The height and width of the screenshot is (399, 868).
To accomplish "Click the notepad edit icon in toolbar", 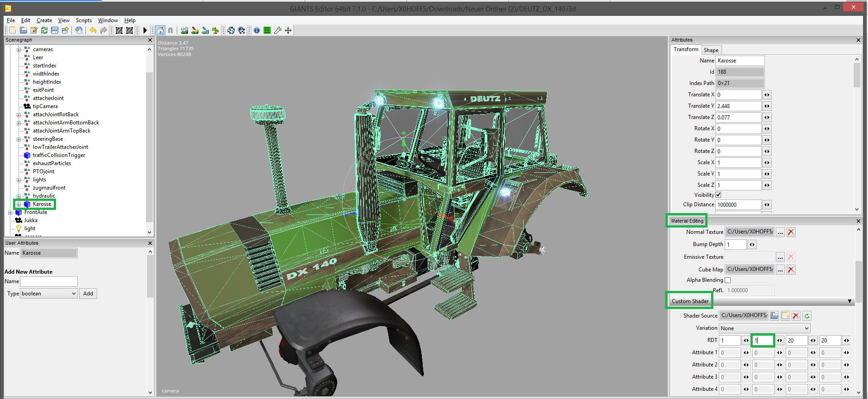I will (x=34, y=30).
